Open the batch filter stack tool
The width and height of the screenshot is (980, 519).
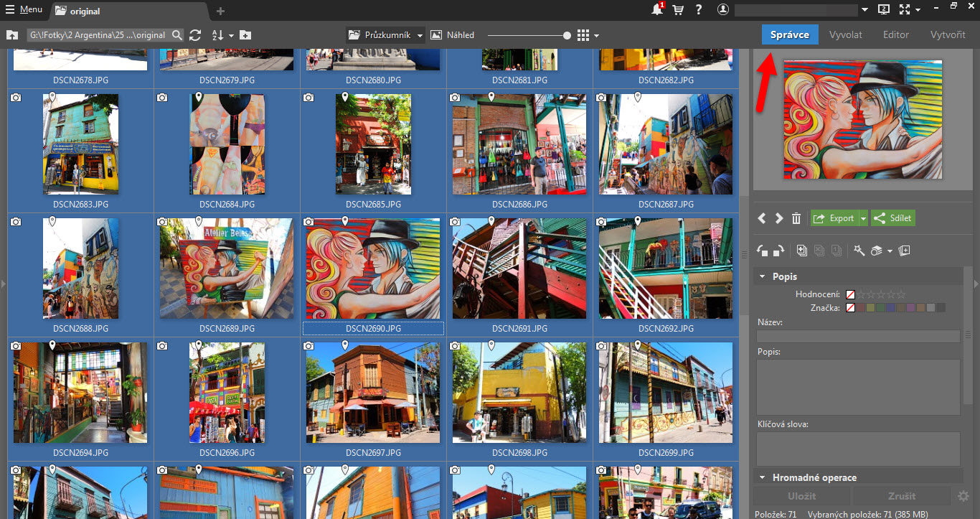tap(877, 251)
